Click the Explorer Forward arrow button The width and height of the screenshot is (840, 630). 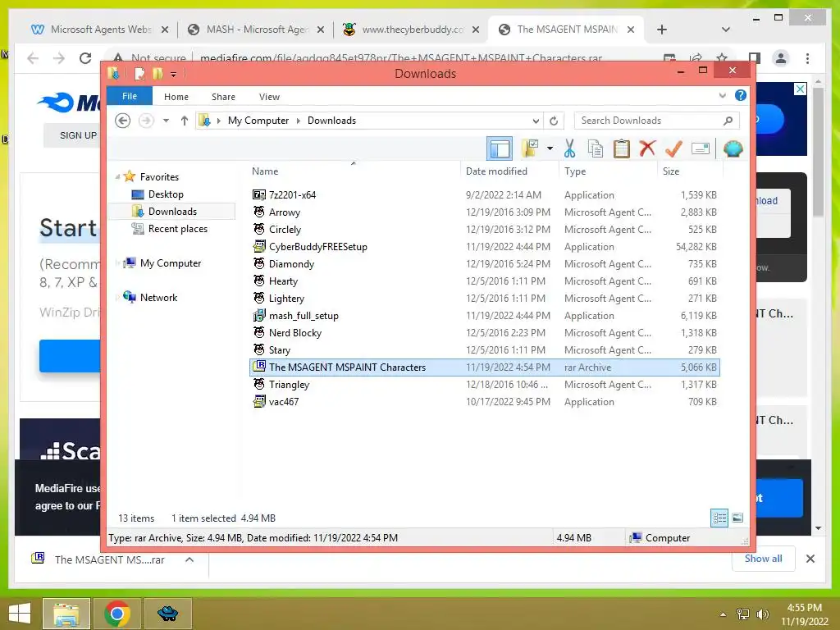(146, 121)
